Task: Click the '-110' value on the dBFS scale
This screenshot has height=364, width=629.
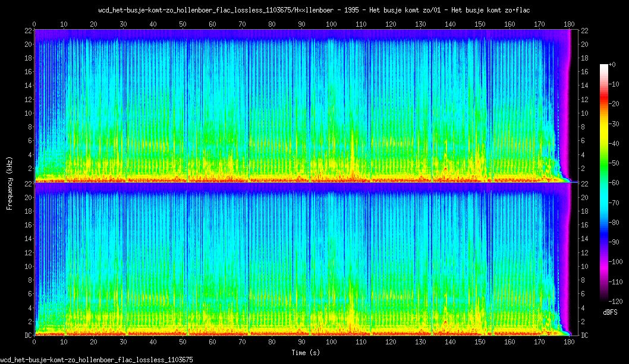Action: [x=616, y=282]
